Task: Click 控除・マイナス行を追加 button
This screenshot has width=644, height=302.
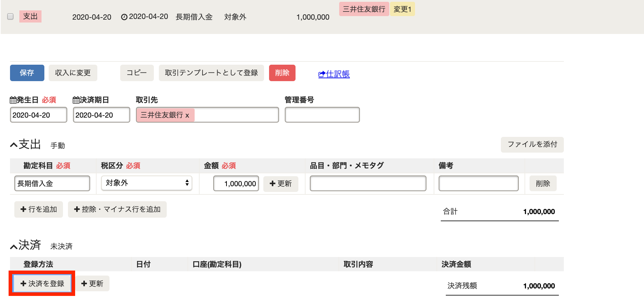Action: 117,209
